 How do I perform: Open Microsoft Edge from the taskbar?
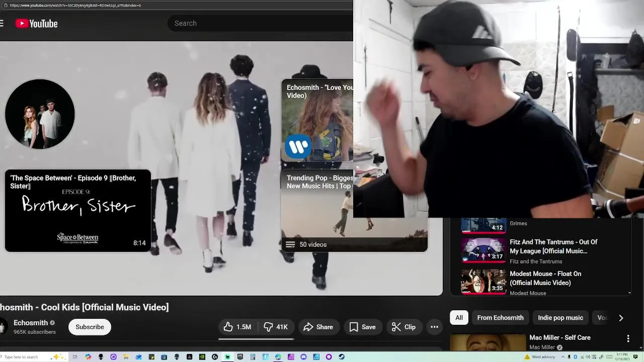coord(278,357)
